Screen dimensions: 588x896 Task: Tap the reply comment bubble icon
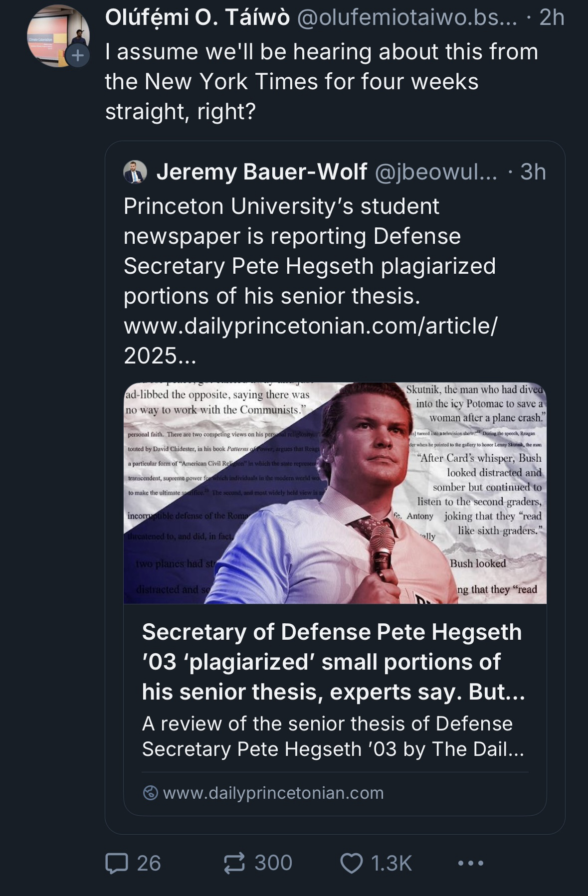point(117,863)
